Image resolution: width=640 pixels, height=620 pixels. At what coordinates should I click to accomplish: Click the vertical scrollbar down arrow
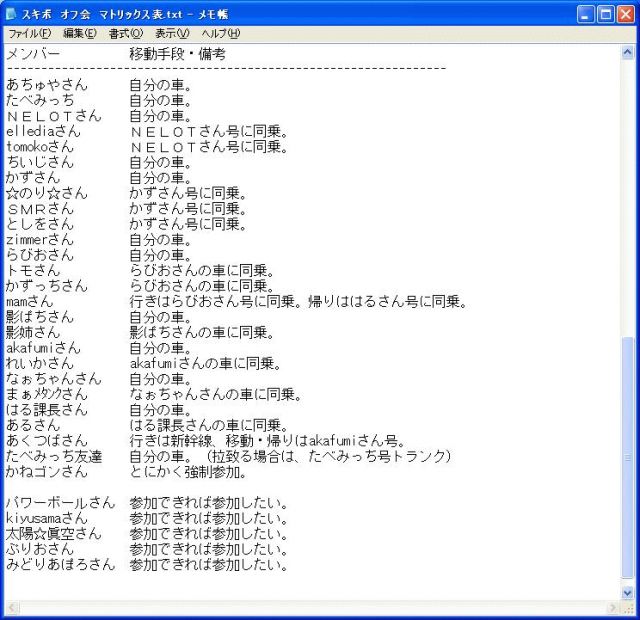[628, 593]
